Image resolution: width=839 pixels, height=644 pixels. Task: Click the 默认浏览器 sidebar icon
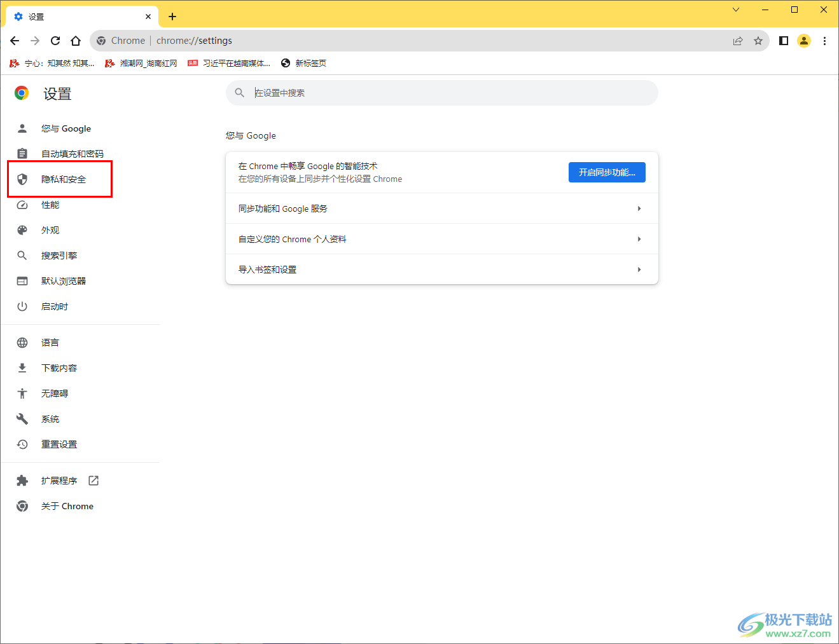pos(22,281)
